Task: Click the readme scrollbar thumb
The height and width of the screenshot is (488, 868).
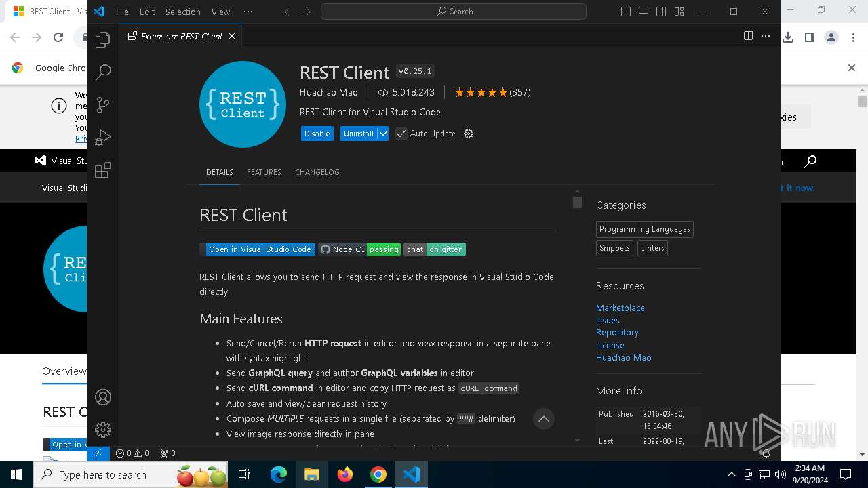Action: pos(577,202)
